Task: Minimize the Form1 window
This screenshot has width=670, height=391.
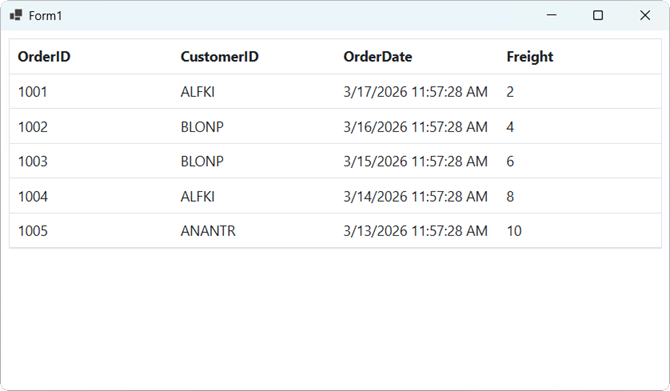Action: tap(552, 15)
